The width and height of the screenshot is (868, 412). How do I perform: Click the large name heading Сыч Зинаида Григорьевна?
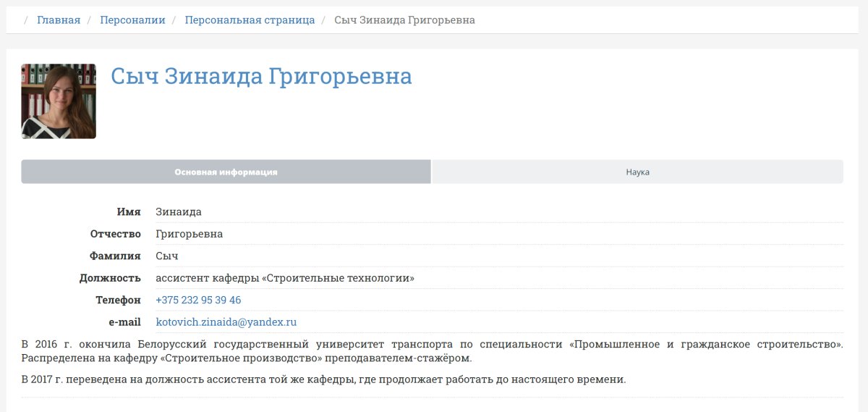click(261, 76)
